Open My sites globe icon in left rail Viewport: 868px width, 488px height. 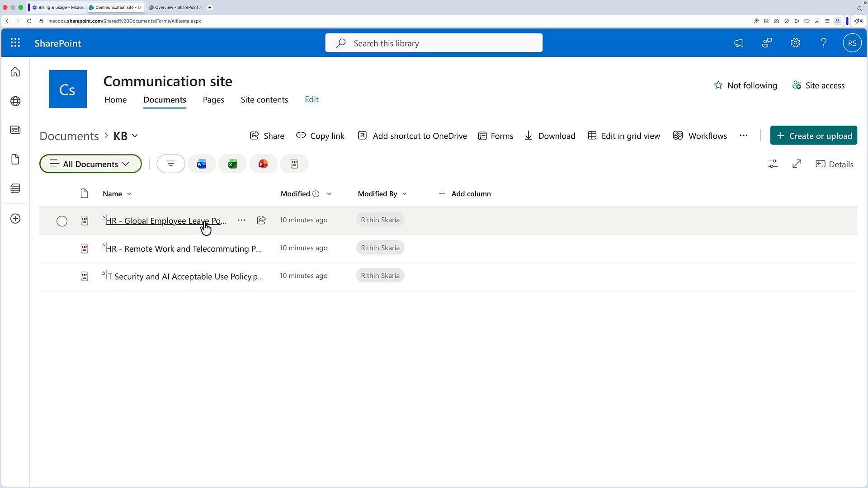[x=15, y=101]
